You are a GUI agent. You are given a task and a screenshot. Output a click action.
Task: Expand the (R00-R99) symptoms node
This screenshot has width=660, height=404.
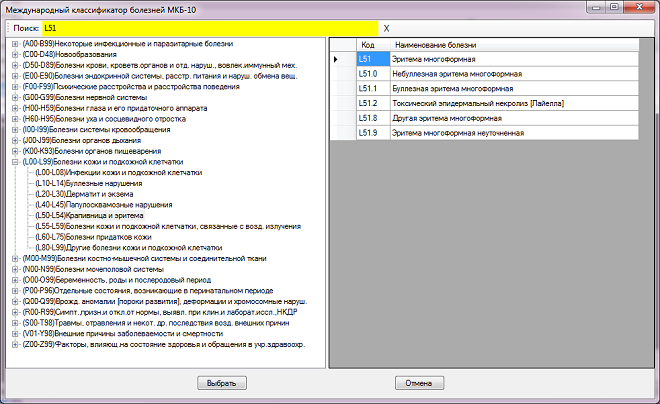pyautogui.click(x=15, y=312)
